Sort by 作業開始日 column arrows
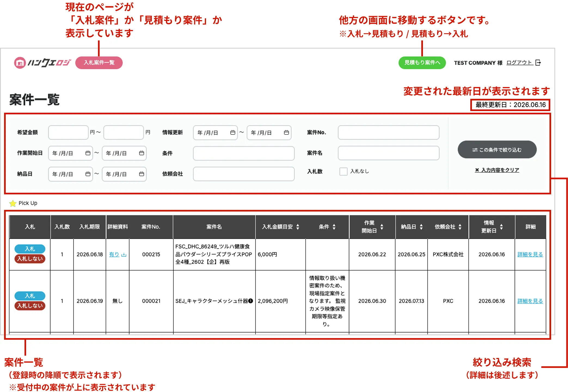 [x=382, y=227]
